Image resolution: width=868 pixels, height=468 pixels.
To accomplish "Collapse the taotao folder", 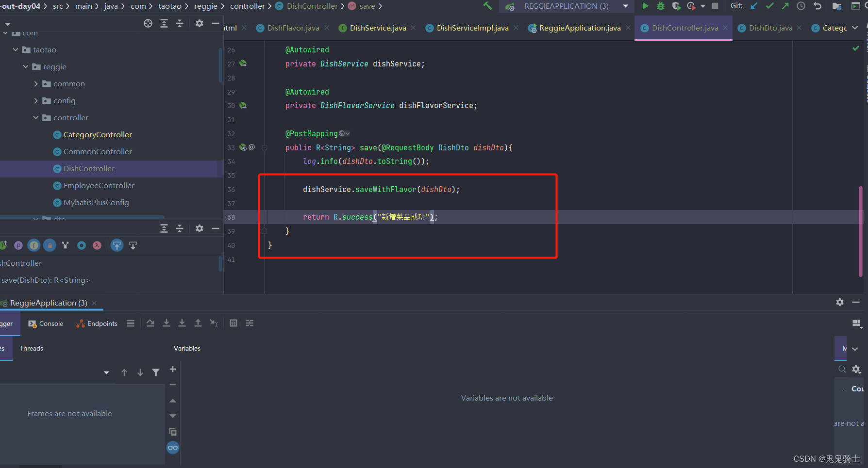I will coord(16,49).
